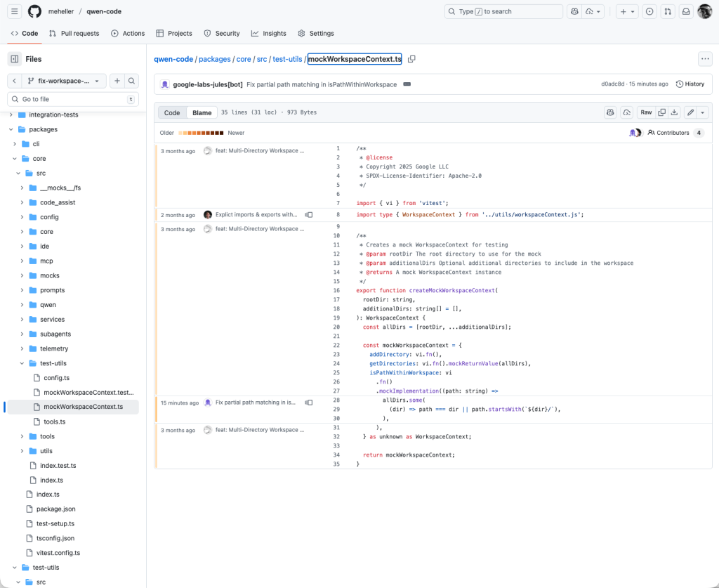This screenshot has width=719, height=588.
Task: Select the Blame view toggle
Action: pos(202,112)
